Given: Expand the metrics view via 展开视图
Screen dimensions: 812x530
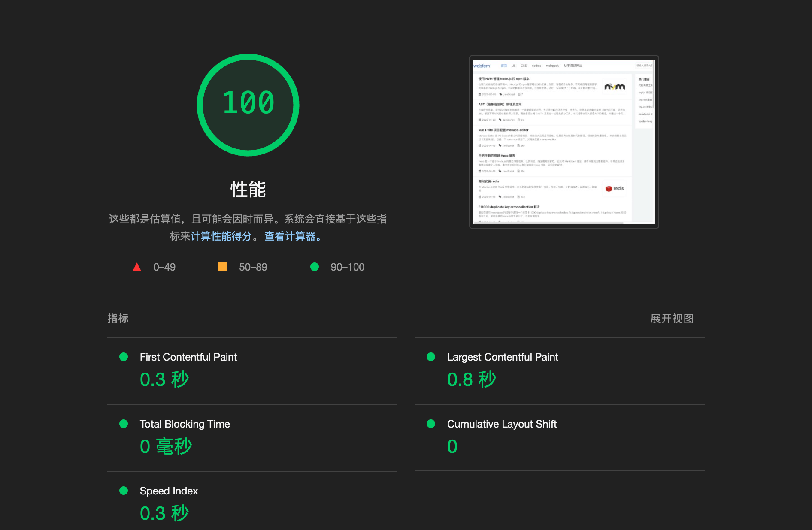Looking at the screenshot, I should click(x=672, y=319).
